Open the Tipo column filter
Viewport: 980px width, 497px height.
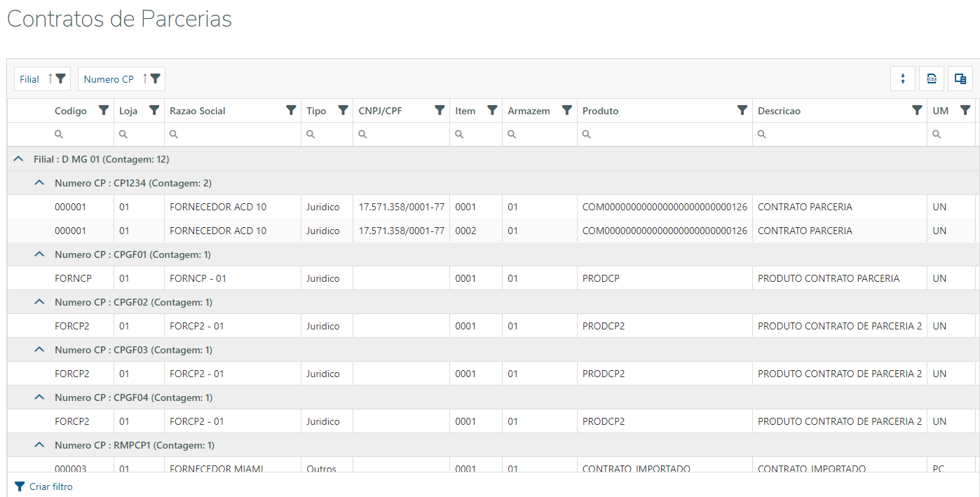(x=343, y=110)
